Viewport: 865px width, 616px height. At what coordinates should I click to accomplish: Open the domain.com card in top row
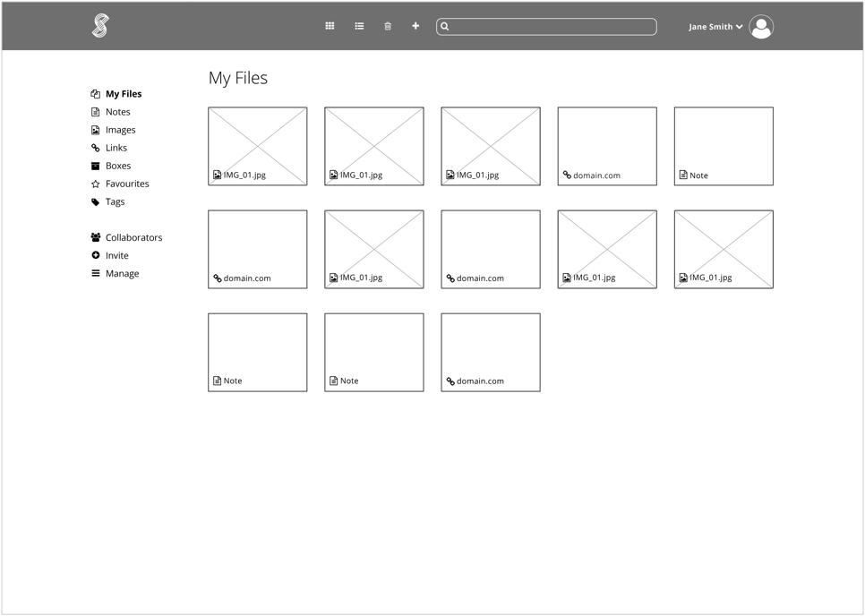[x=607, y=146]
